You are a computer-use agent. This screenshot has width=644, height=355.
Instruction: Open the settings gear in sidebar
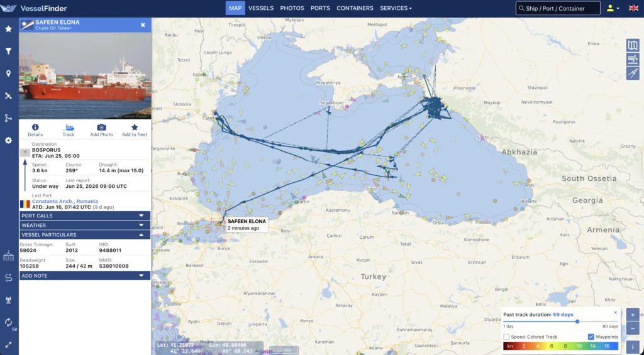click(x=8, y=140)
